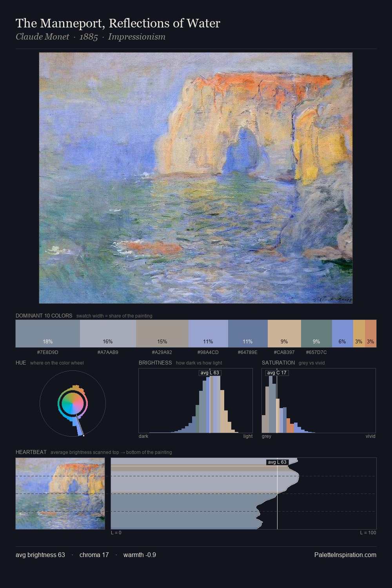Click the heartbeat brightness profile chart
The height and width of the screenshot is (588, 392).
tap(243, 494)
